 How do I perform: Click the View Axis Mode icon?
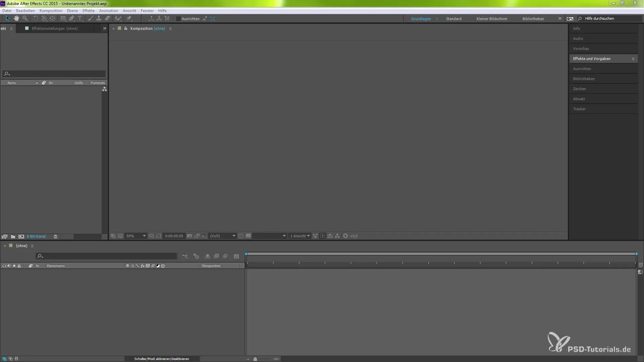[167, 18]
